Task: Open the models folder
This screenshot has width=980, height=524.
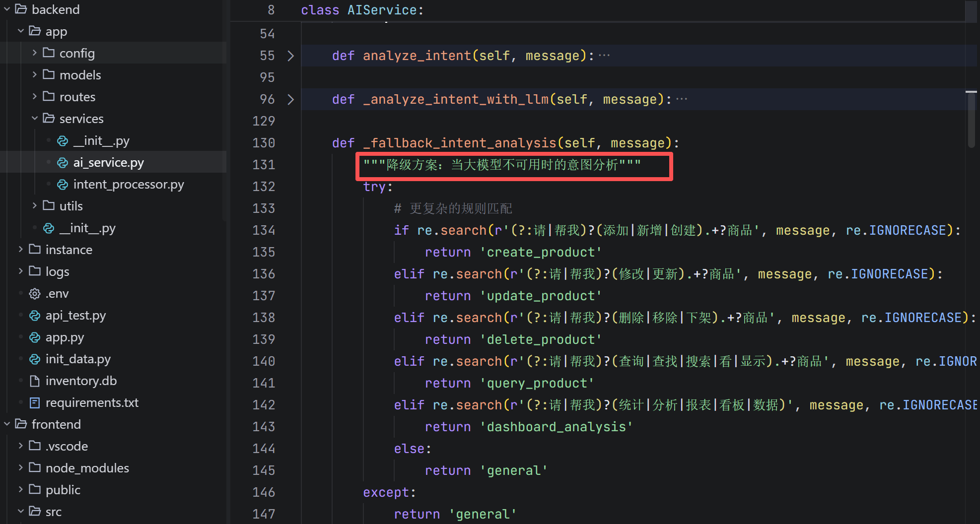Action: pos(80,75)
